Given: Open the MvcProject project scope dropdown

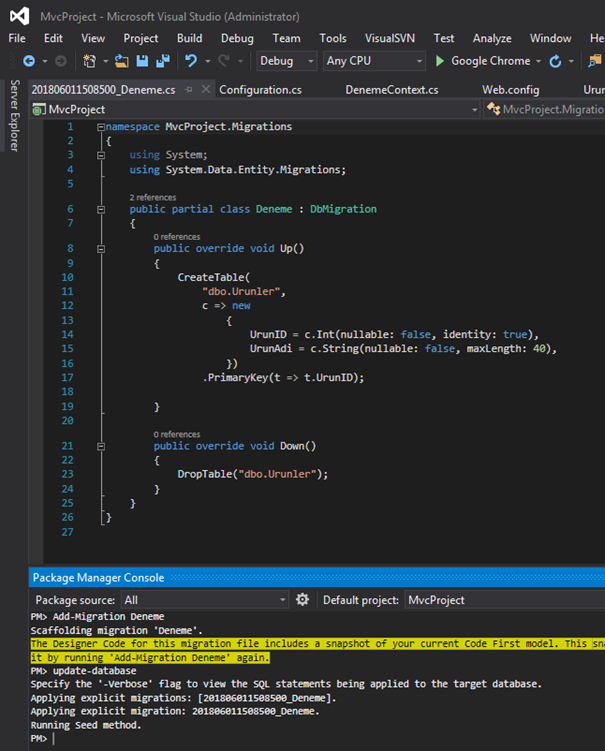Looking at the screenshot, I should 255,110.
